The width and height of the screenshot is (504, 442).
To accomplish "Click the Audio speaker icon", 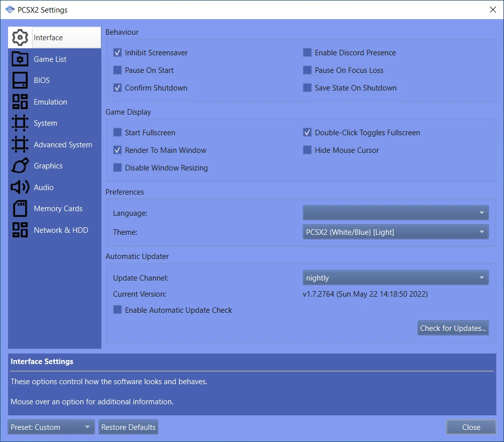I will pyautogui.click(x=20, y=188).
